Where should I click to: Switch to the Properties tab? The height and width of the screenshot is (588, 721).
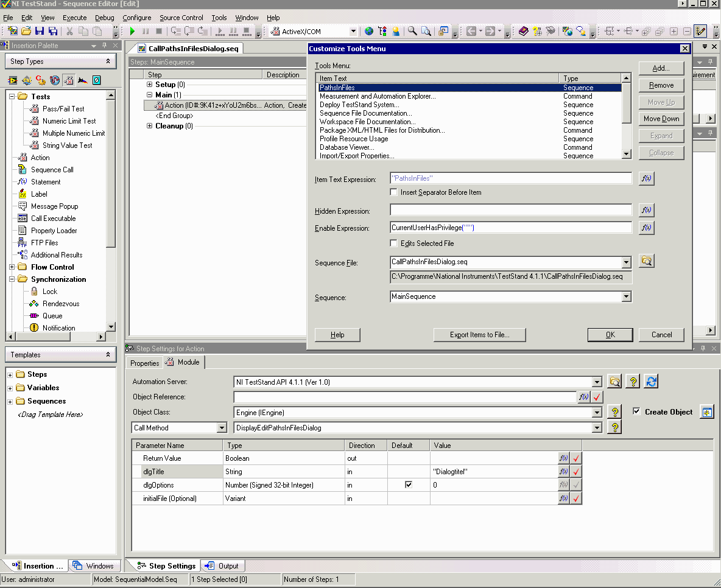(x=144, y=363)
